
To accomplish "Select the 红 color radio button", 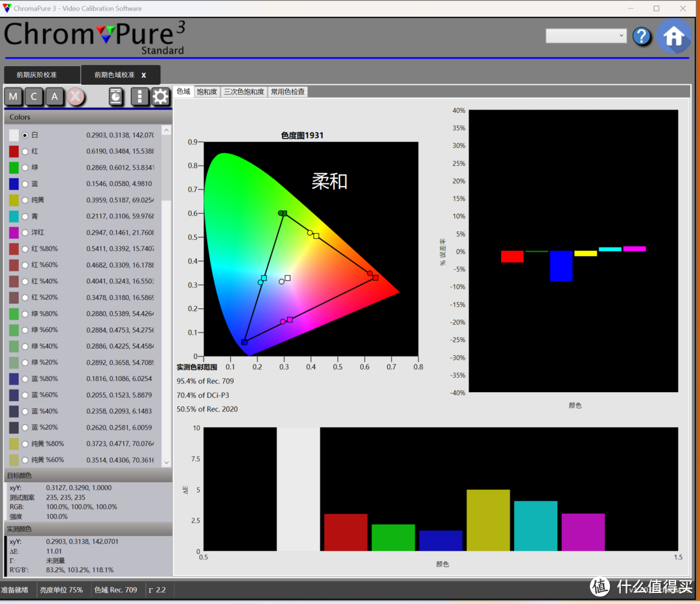I will click(25, 152).
